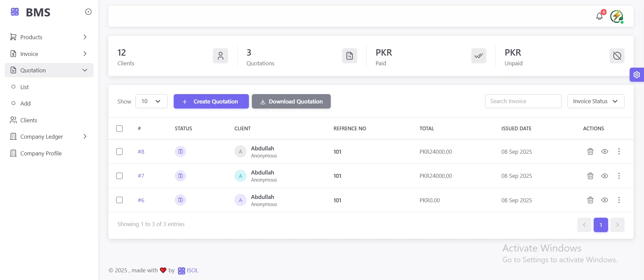
Task: Open more options for quotation #6
Action: (619, 200)
